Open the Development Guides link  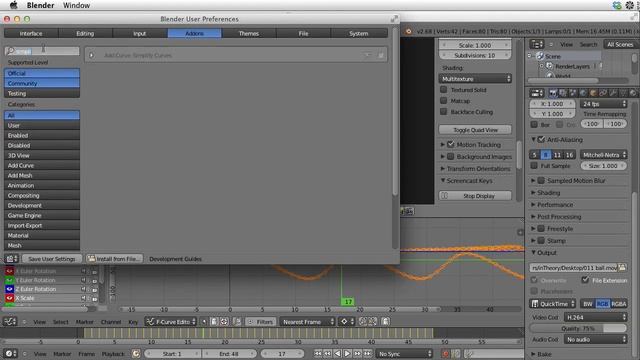coord(175,259)
